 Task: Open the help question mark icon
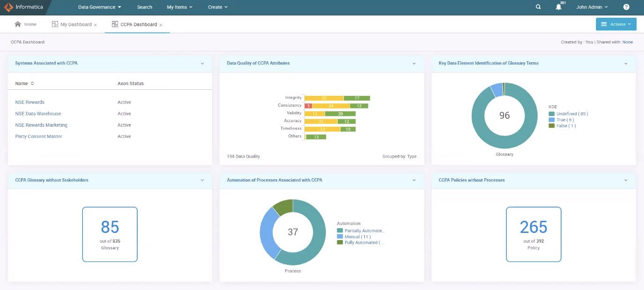tap(626, 7)
